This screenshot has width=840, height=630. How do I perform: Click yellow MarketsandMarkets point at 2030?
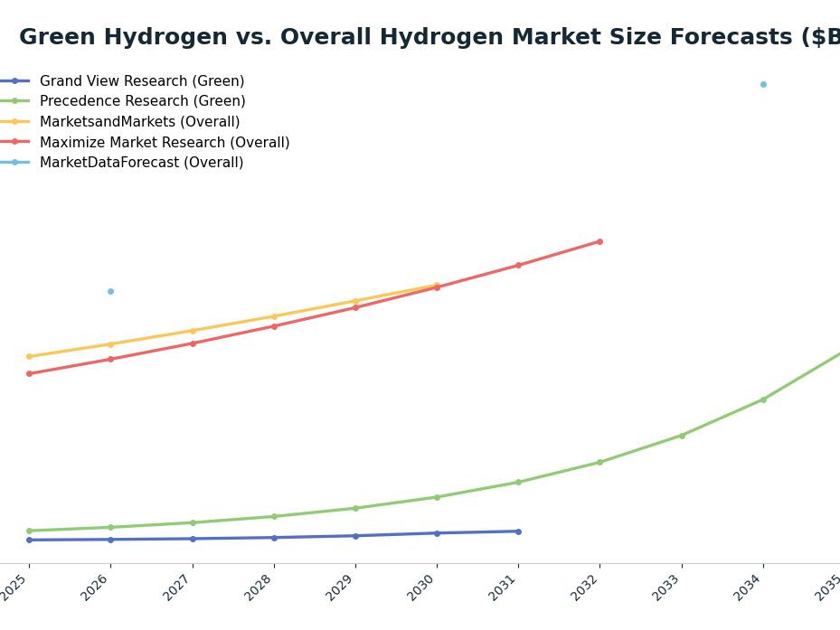437,285
